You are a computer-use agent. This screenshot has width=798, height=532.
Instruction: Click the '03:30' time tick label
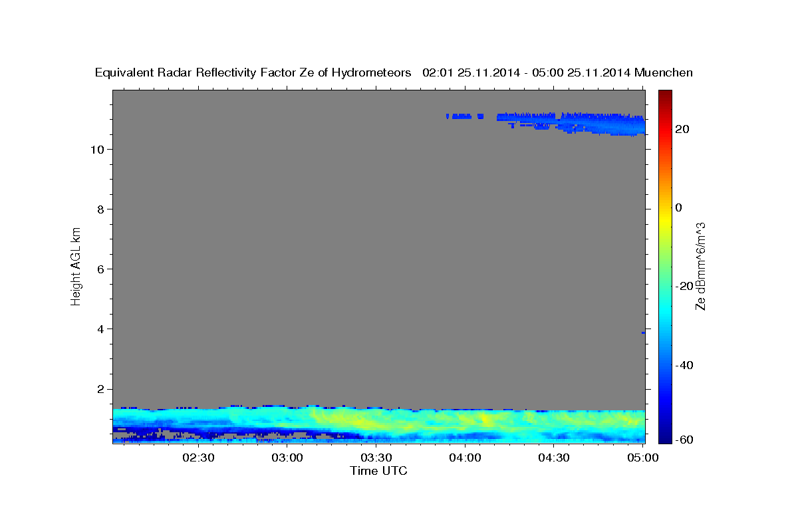pos(376,458)
